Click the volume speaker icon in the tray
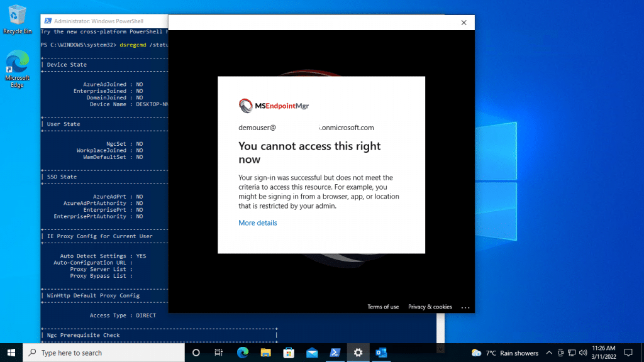The height and width of the screenshot is (362, 644). point(583,353)
